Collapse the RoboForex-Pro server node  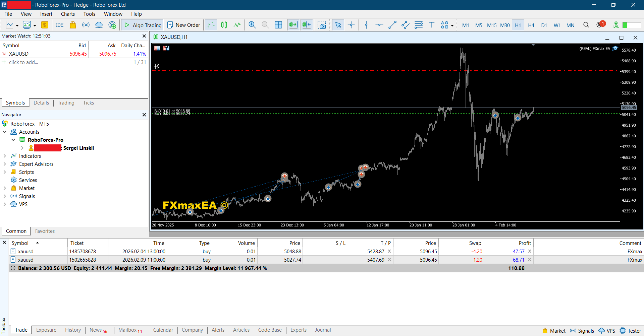(x=13, y=140)
